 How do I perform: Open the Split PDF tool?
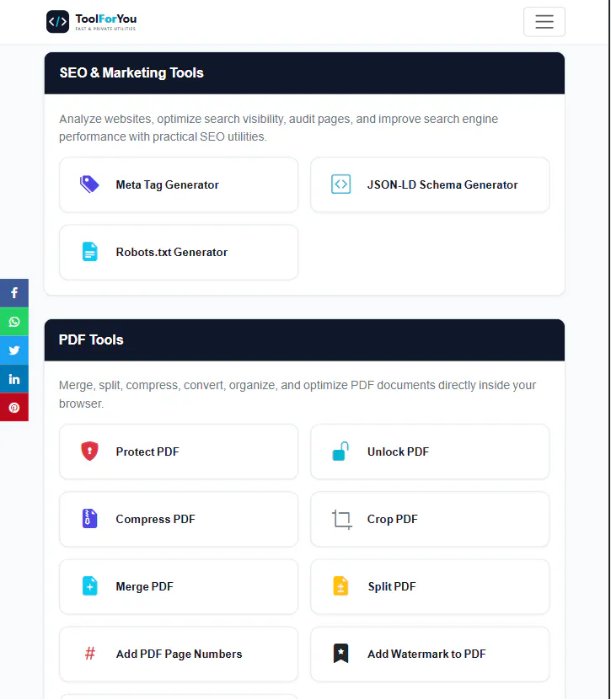[x=430, y=586]
